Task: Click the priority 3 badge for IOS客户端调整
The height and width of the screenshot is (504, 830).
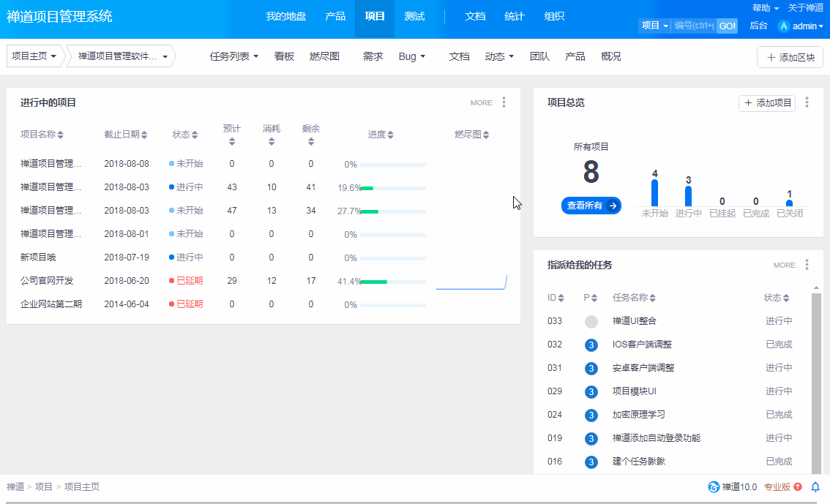Action: point(591,345)
